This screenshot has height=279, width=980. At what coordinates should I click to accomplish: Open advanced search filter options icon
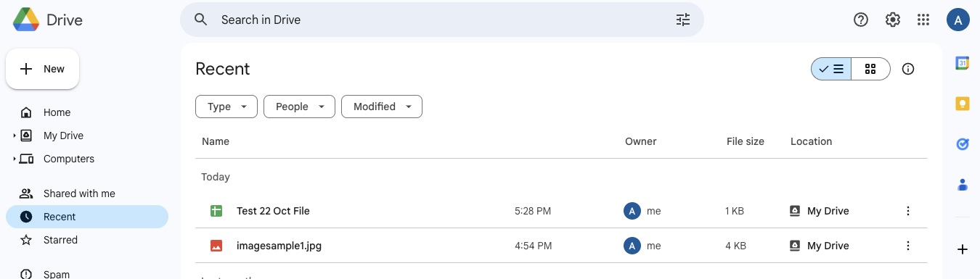[683, 20]
